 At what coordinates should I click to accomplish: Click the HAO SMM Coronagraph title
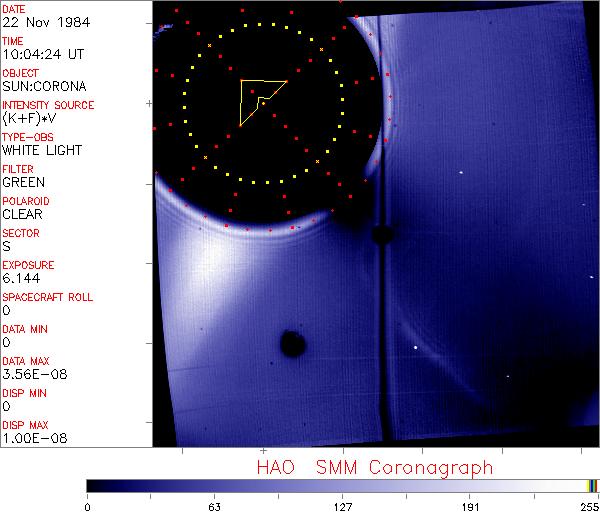click(374, 467)
